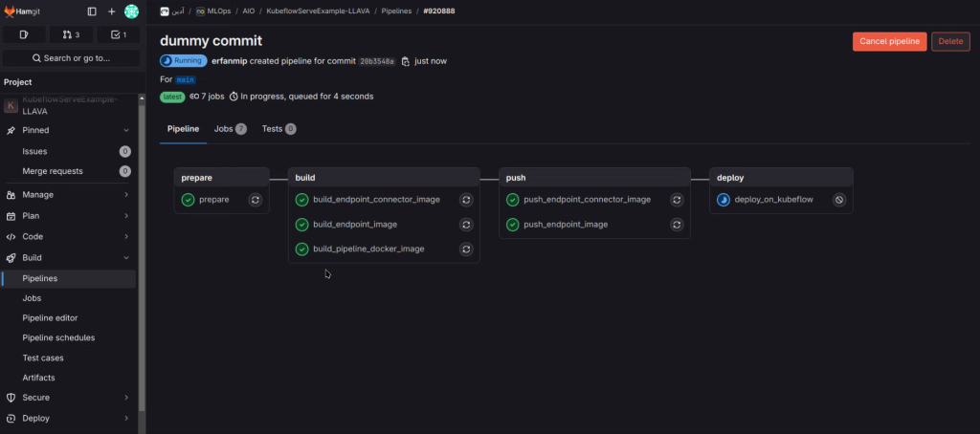Toggle the sidebar collapse button
This screenshot has height=434, width=980.
pos(92,11)
